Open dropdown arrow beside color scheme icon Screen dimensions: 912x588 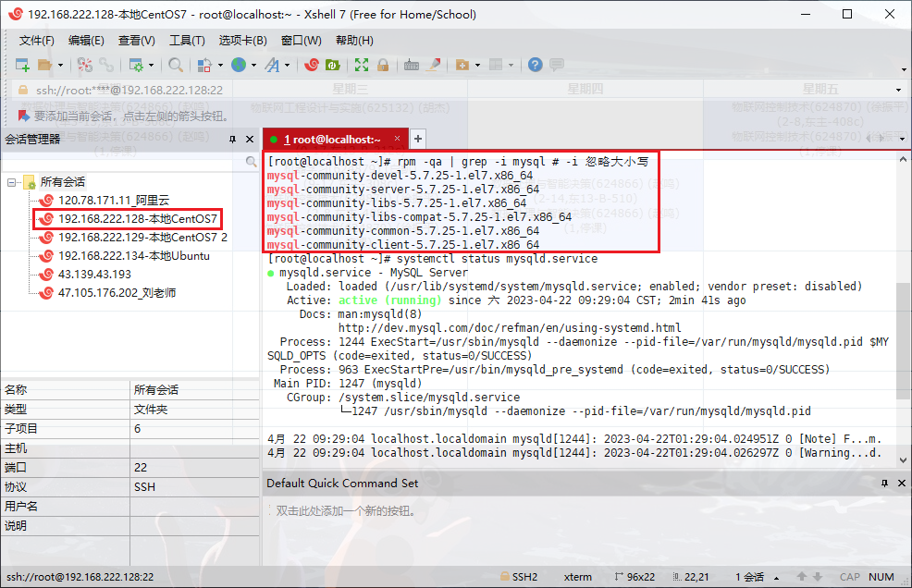tap(220, 65)
